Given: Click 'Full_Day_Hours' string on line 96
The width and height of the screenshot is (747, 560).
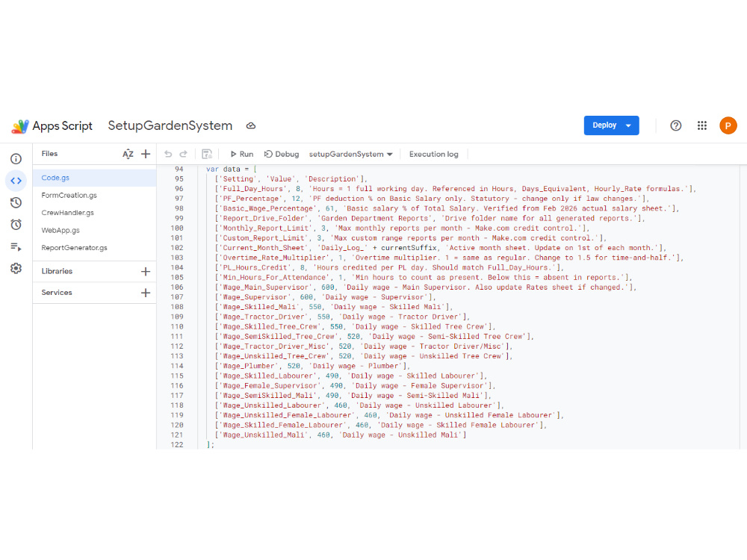Looking at the screenshot, I should tap(252, 189).
